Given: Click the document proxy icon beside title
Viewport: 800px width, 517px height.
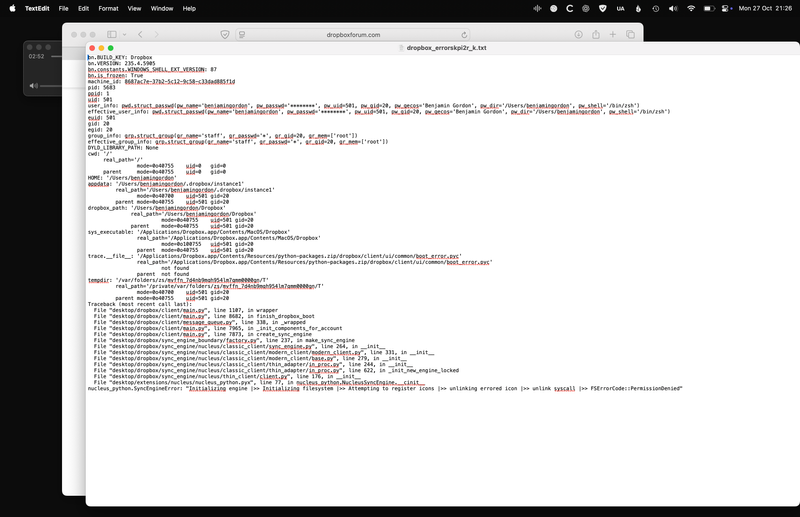Looking at the screenshot, I should point(401,48).
